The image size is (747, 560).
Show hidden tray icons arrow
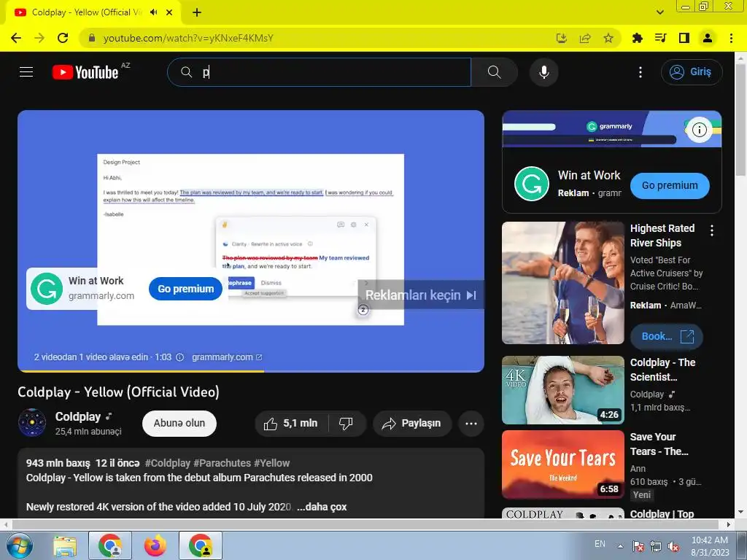coord(620,546)
